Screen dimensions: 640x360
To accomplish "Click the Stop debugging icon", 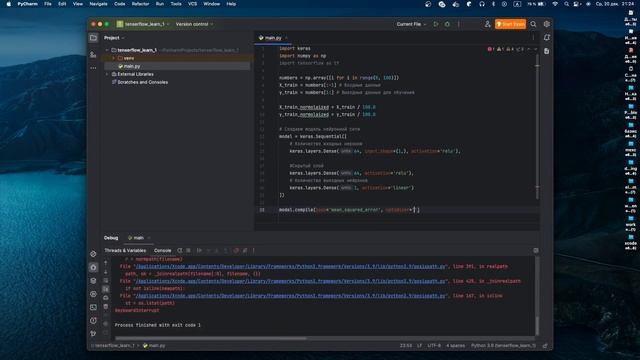I will (x=188, y=251).
